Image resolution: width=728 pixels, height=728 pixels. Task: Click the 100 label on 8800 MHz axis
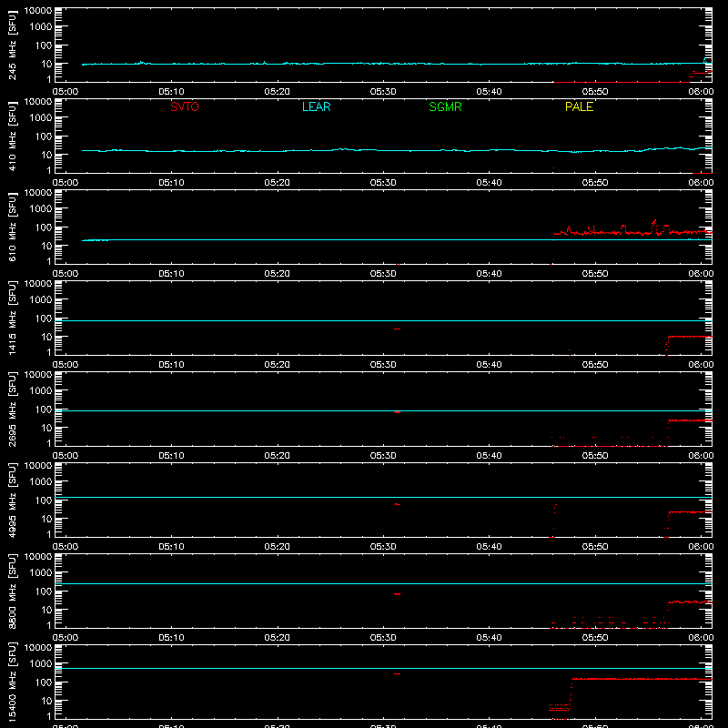pyautogui.click(x=44, y=591)
